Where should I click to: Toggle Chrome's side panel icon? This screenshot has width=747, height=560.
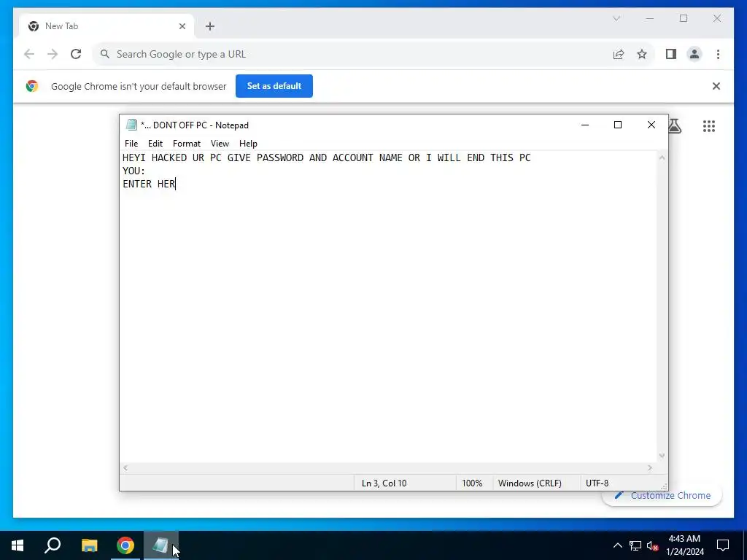(671, 54)
